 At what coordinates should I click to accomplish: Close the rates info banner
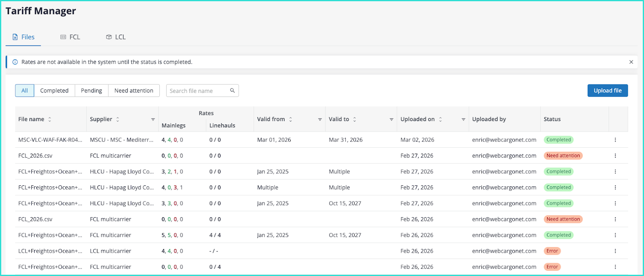631,62
